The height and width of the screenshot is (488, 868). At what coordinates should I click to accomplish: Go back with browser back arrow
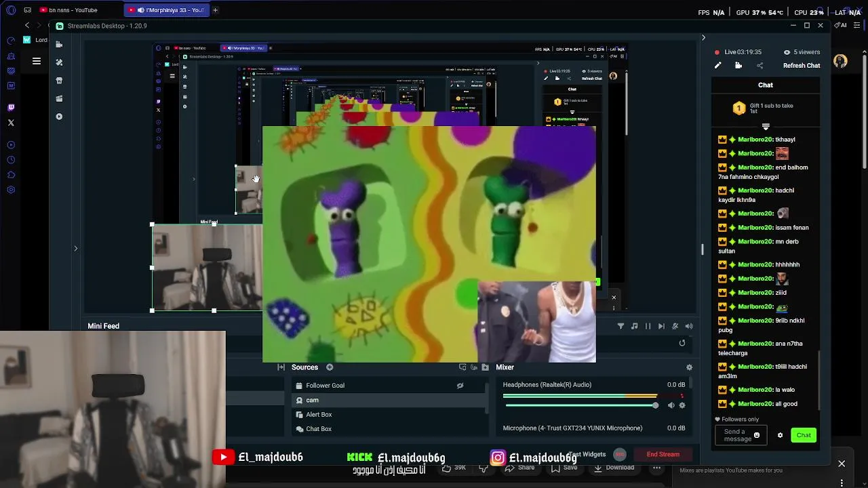click(26, 25)
